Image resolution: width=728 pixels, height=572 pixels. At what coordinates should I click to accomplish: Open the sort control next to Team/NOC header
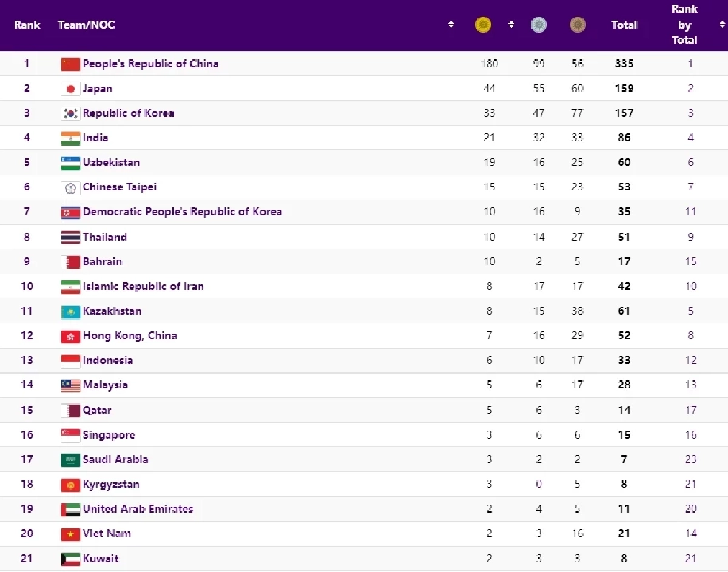pos(451,25)
